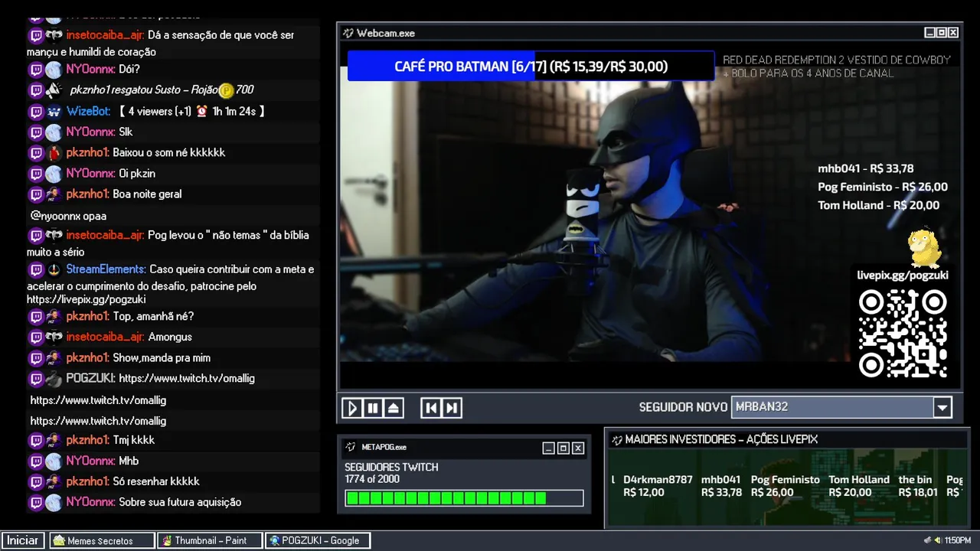Open POGZUKI's twitch.tv/omallig chat link

(186, 378)
